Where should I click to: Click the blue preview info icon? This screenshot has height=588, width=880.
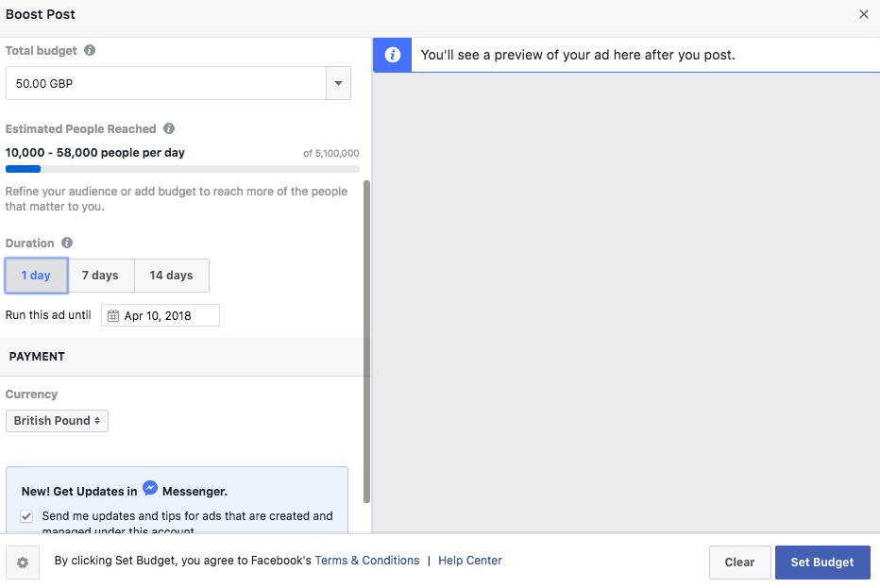(x=393, y=56)
